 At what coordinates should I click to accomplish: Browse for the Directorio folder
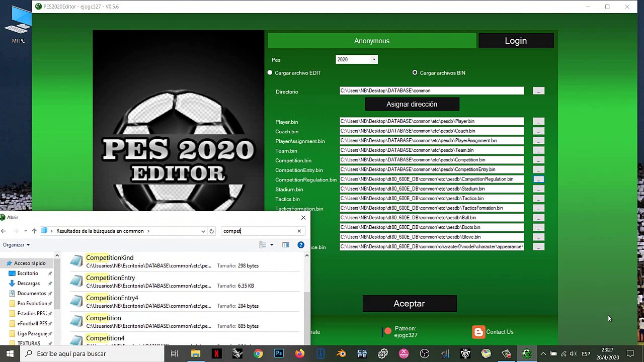(x=538, y=91)
